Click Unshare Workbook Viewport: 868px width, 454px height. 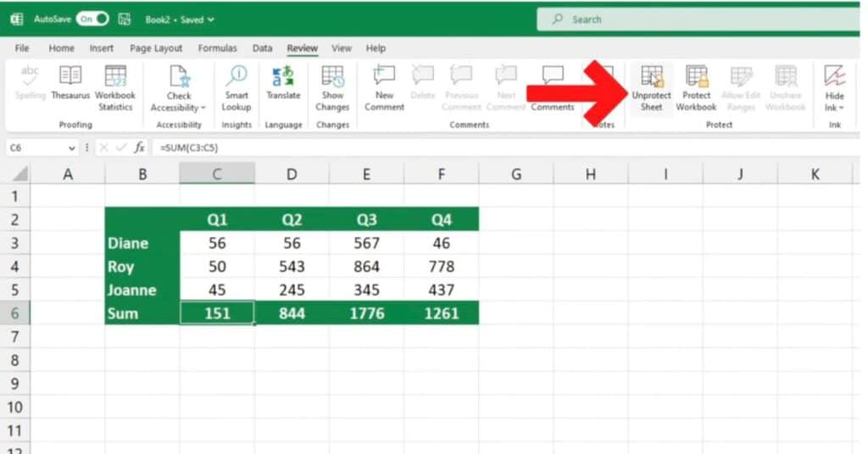786,87
